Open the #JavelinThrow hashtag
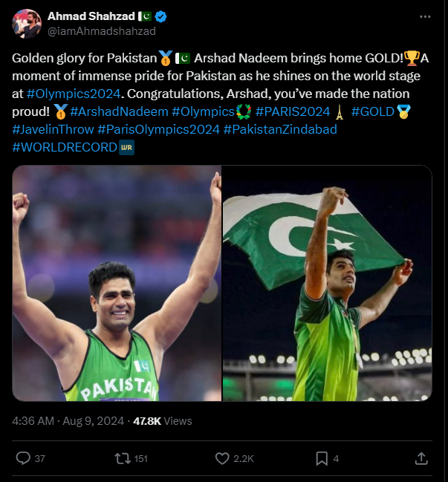 click(x=52, y=129)
